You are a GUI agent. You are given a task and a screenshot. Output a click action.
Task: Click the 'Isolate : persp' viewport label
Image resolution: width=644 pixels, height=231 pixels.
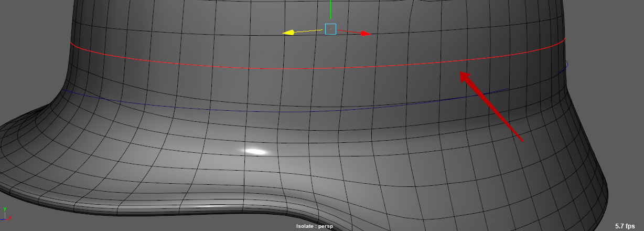click(315, 226)
